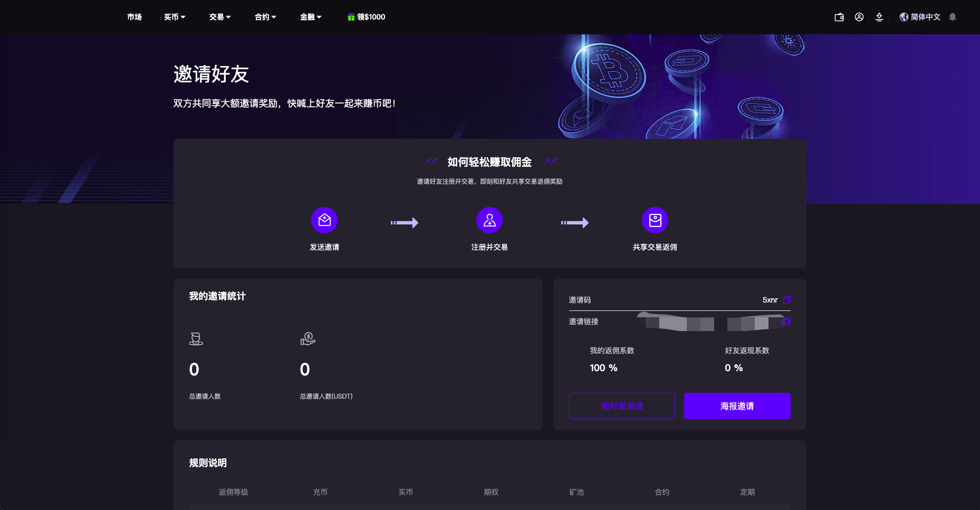Copy the invitation code 5xnr
Screen dimensions: 980x510
pos(786,300)
